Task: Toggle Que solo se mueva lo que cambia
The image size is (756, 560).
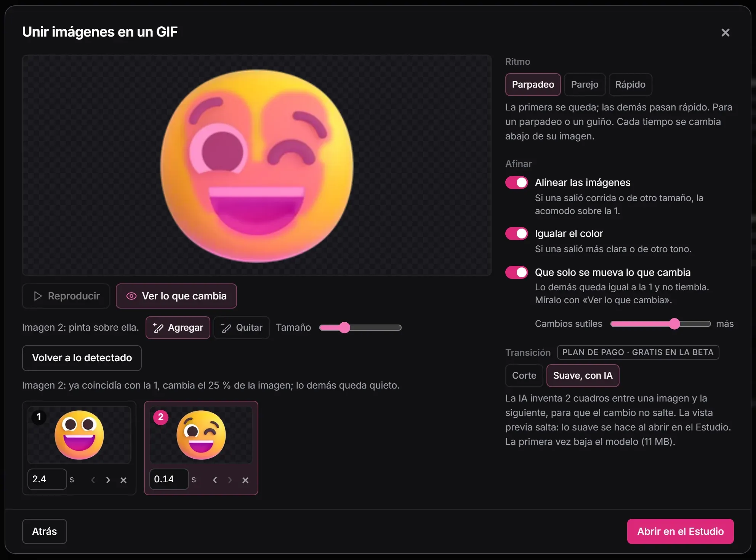Action: tap(516, 272)
